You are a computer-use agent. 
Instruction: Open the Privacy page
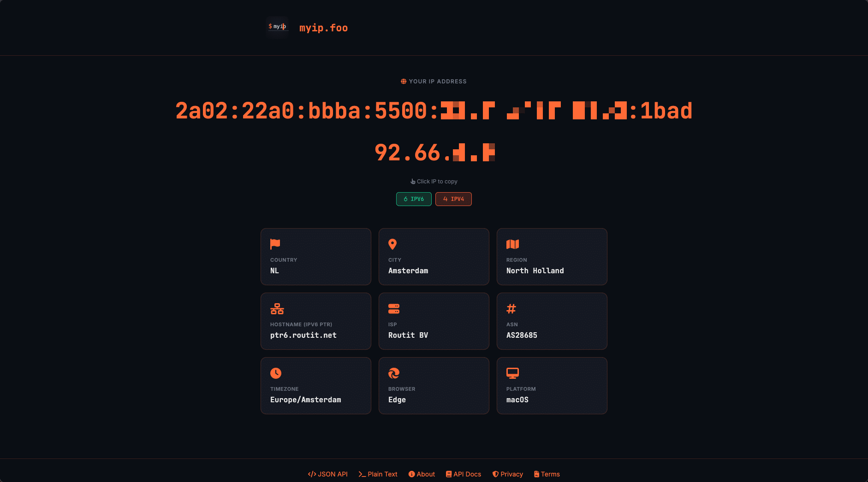click(x=508, y=474)
